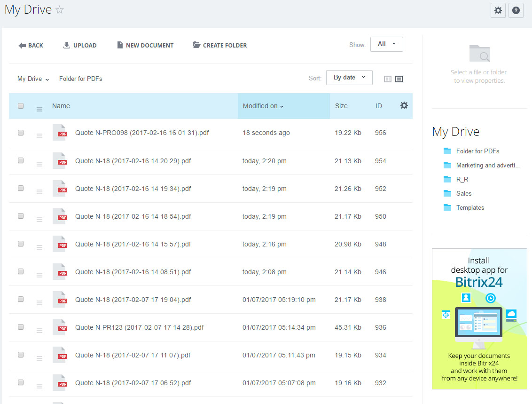The width and height of the screenshot is (532, 404).
Task: Click the Upload button
Action: click(80, 46)
